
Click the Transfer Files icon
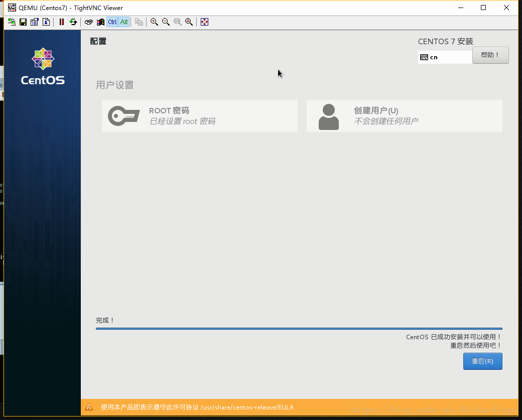tap(139, 22)
